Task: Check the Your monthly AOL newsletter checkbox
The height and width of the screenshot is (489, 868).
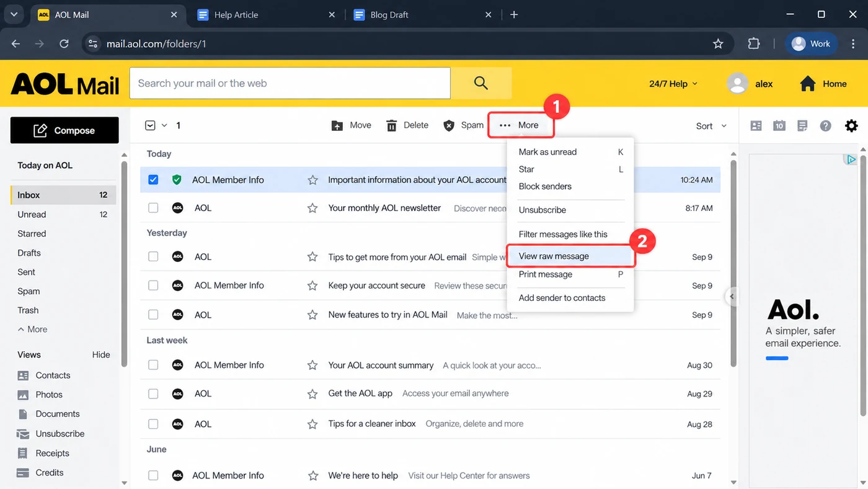Action: (x=153, y=208)
